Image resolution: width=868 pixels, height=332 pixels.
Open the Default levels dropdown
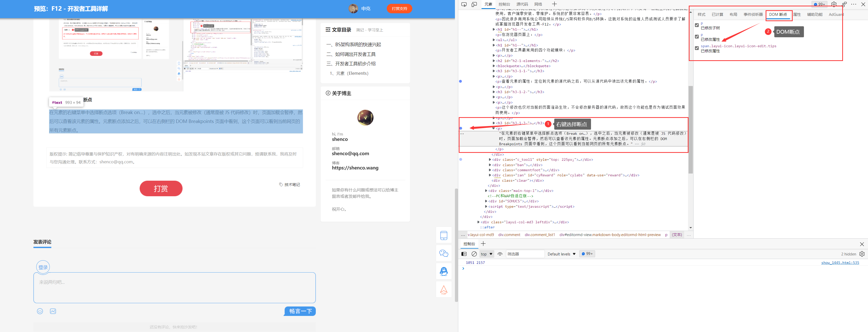click(x=561, y=254)
